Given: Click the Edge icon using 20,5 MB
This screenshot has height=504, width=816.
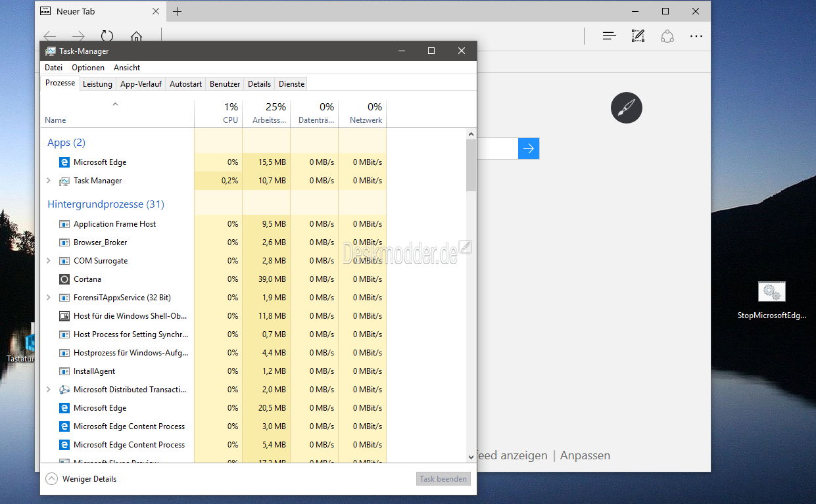Looking at the screenshot, I should tap(64, 408).
